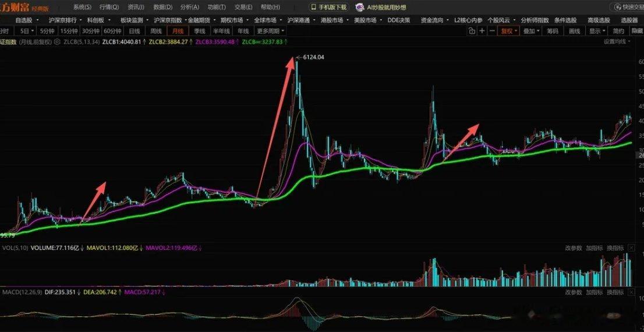Open the 行情(Q) menu

click(109, 7)
